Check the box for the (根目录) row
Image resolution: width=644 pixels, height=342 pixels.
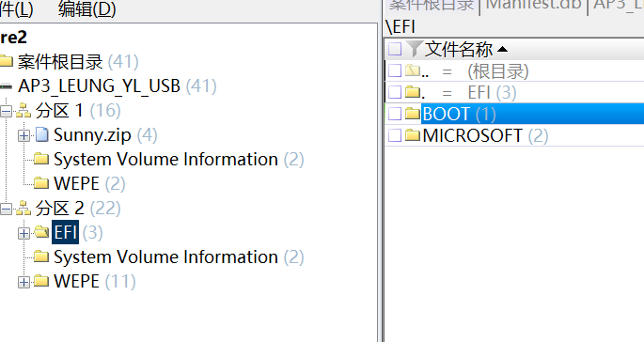click(395, 70)
